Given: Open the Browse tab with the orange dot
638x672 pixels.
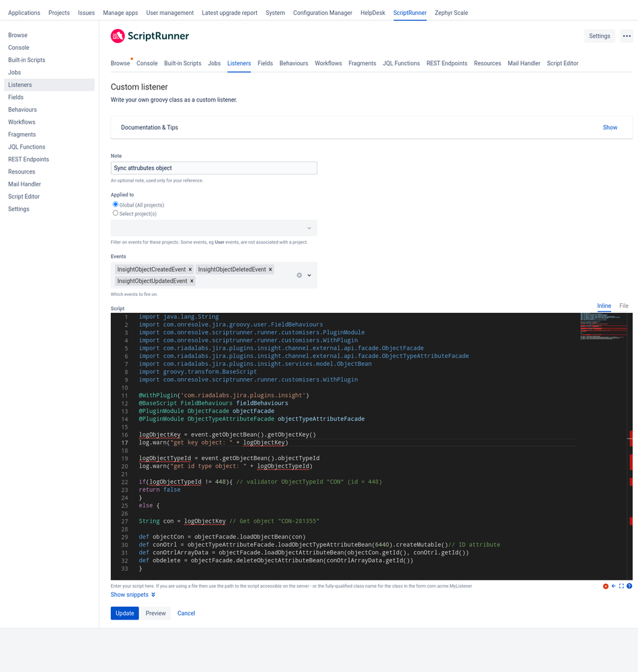Looking at the screenshot, I should pos(120,63).
